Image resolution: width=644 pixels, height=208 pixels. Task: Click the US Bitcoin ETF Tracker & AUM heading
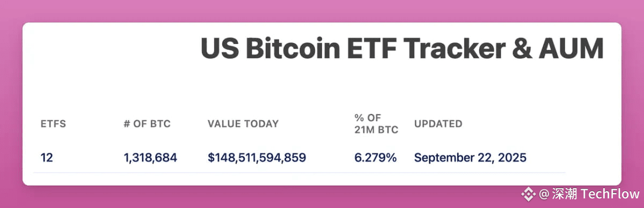[x=402, y=49]
